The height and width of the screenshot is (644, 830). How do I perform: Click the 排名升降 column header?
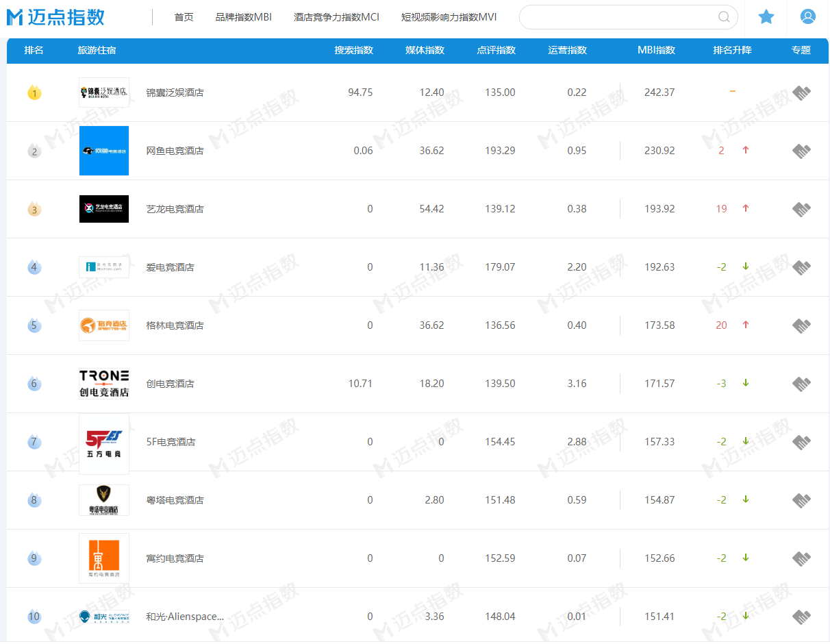pos(732,50)
